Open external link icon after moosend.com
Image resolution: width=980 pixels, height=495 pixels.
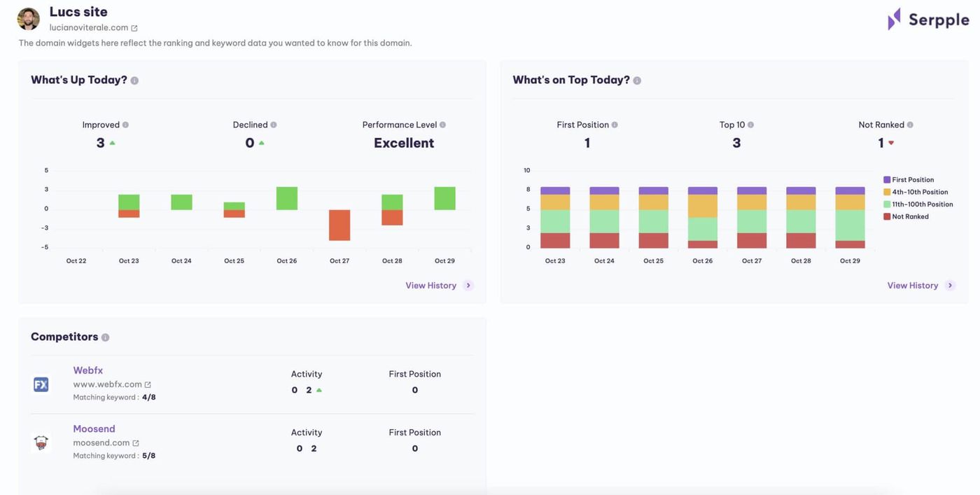click(x=136, y=443)
